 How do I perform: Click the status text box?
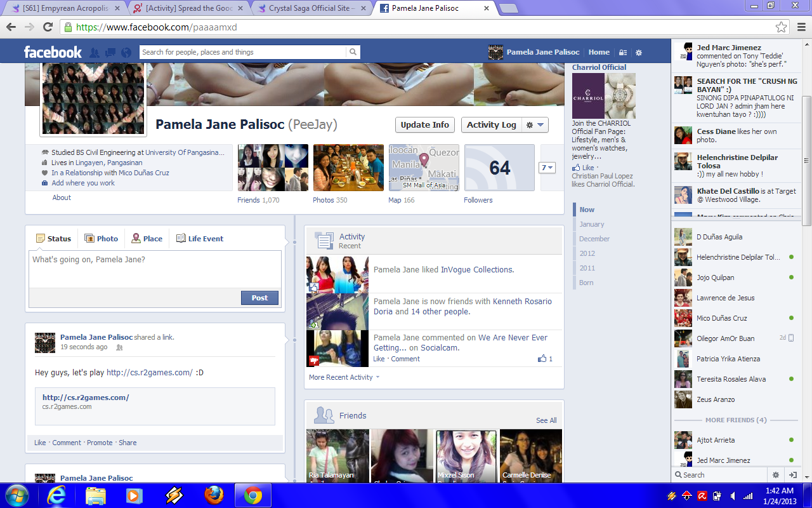155,268
